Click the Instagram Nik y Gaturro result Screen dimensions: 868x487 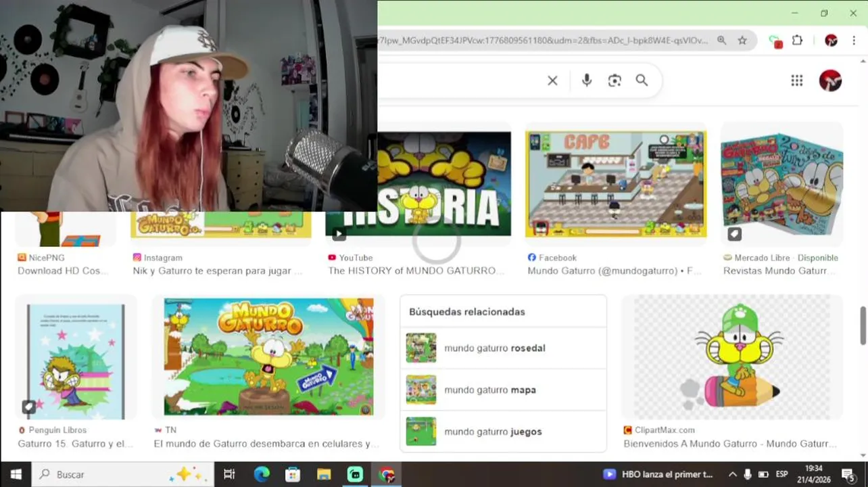coord(217,271)
